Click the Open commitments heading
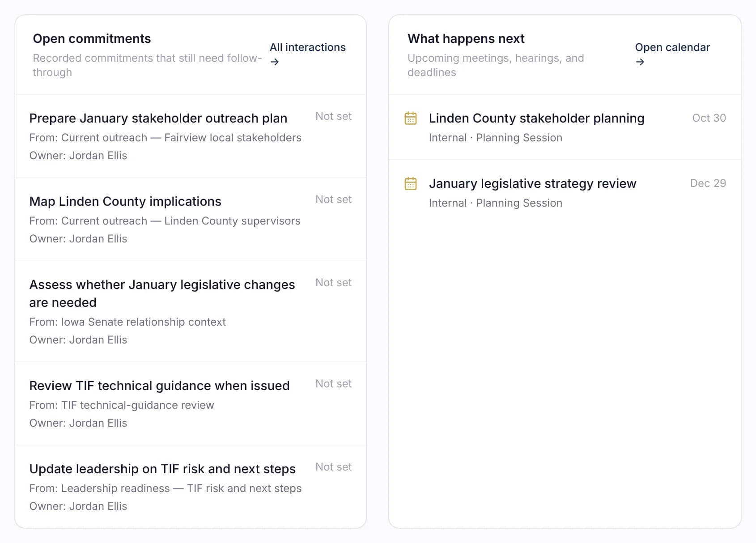This screenshot has width=756, height=543. click(92, 39)
